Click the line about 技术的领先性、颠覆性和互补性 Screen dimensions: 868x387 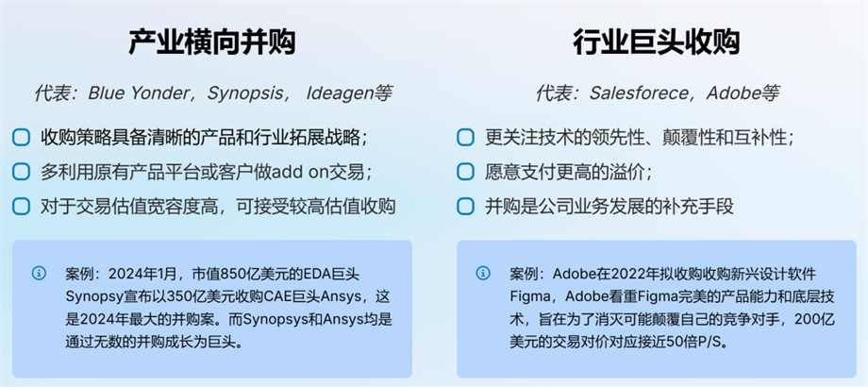[640, 137]
